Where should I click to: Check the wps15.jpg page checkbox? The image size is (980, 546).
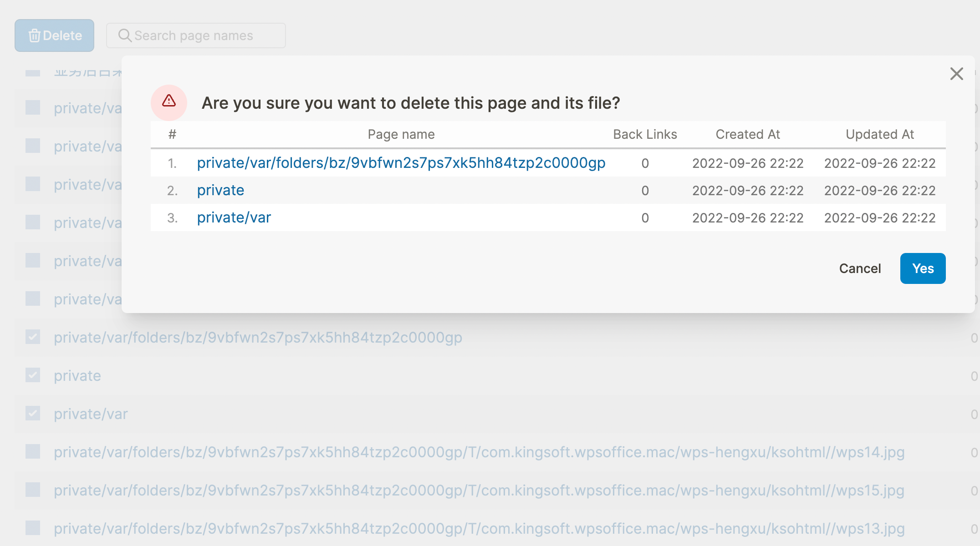33,490
